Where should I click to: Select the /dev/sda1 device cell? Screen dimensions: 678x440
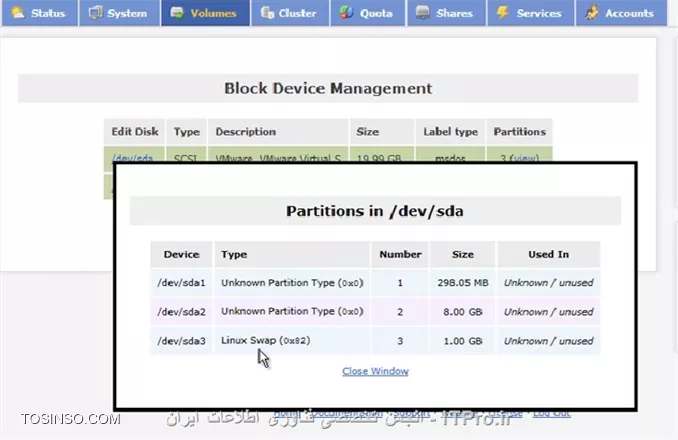pyautogui.click(x=182, y=283)
